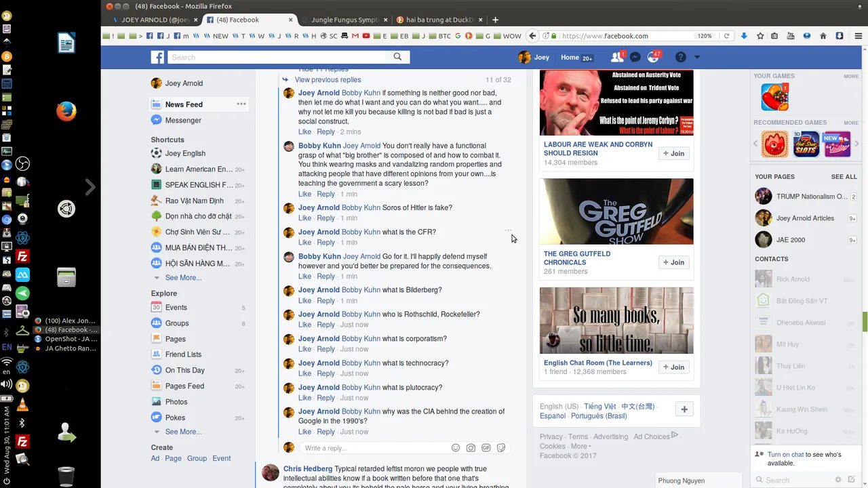
Task: Click View previous replies link
Action: [x=328, y=80]
